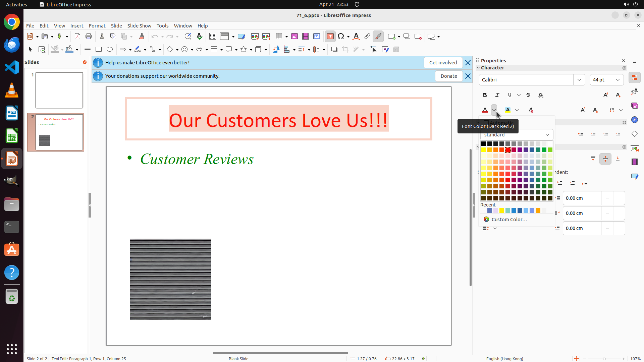The image size is (644, 362).
Task: Open the Gallery sidebar panel icon
Action: coord(634,106)
